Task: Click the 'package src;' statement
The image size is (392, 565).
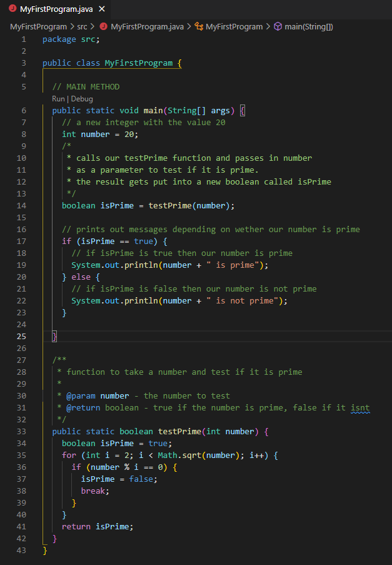Action: (x=71, y=39)
